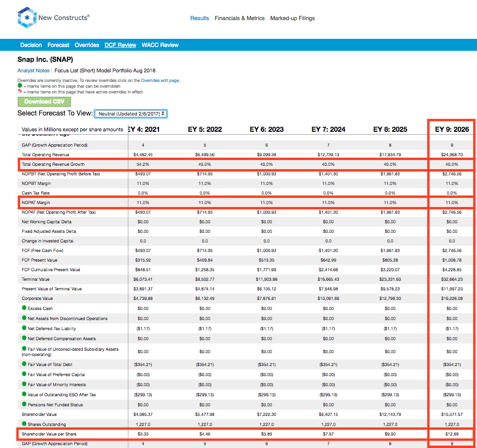Viewport: 477px width, 448px height.
Task: Click the $4.46 per share value
Action: pos(204,434)
